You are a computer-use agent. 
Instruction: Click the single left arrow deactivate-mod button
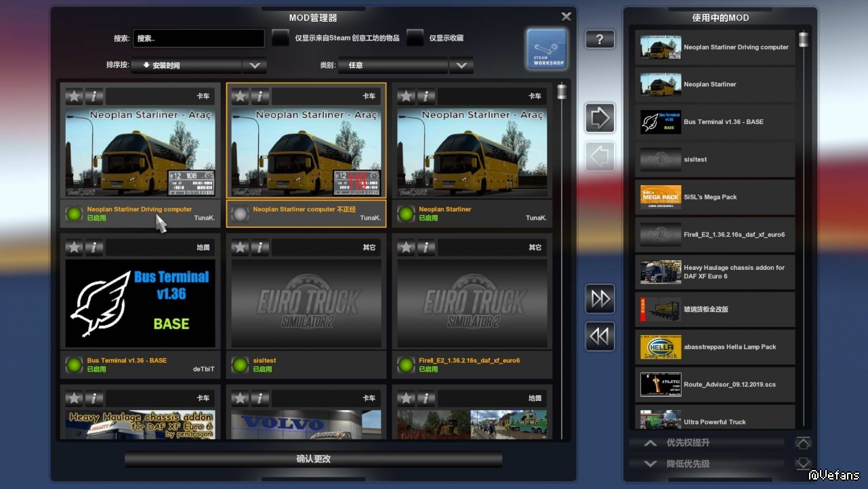600,157
